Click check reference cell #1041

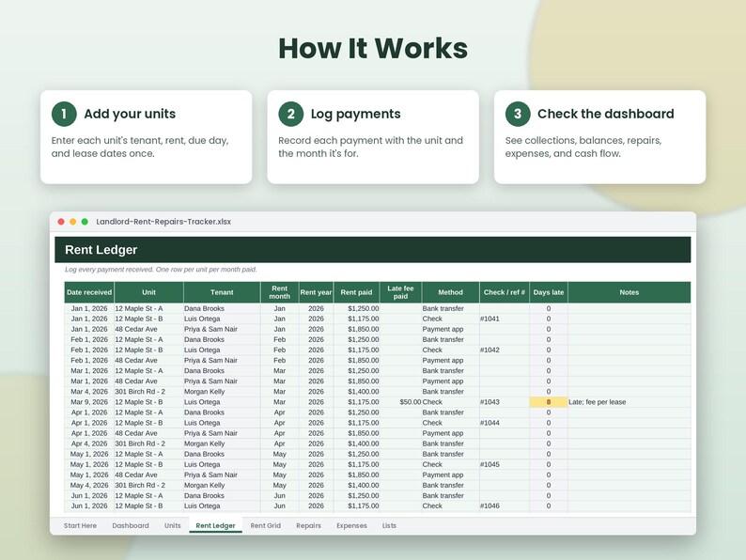(x=505, y=319)
